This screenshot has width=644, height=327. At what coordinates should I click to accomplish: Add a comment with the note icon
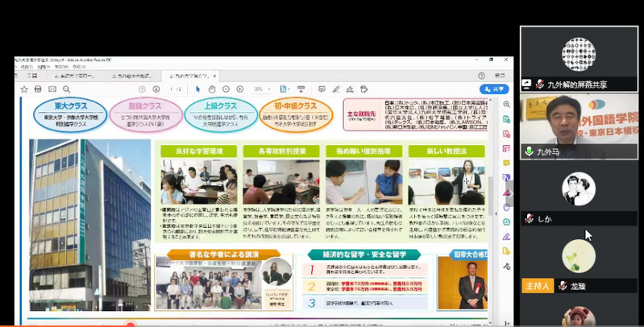click(x=322, y=89)
